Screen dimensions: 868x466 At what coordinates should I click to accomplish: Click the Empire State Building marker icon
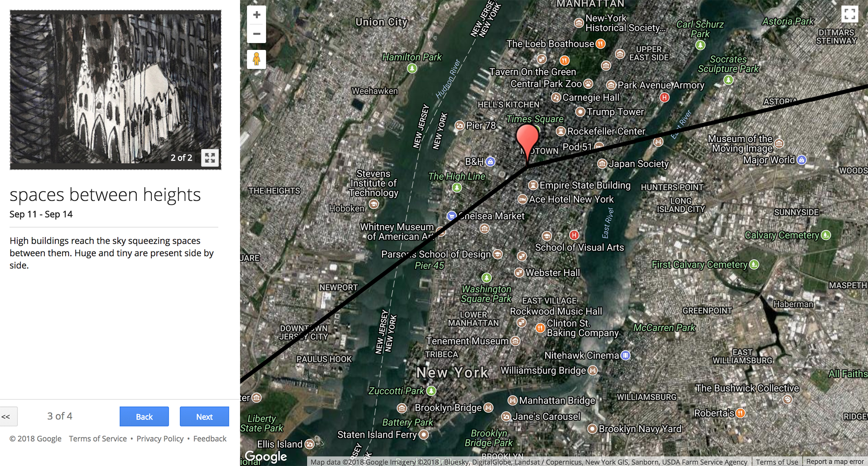pos(533,185)
